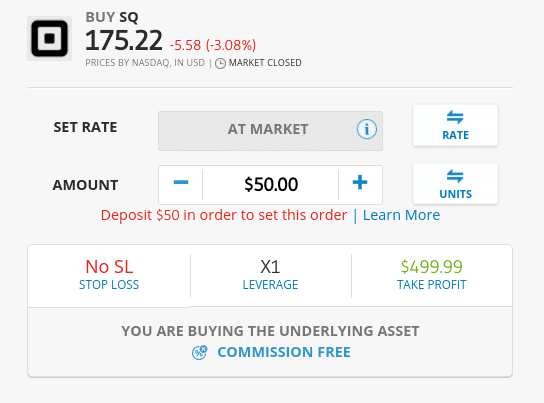The image size is (544, 403).
Task: Click the X1 leverage value
Action: [270, 267]
